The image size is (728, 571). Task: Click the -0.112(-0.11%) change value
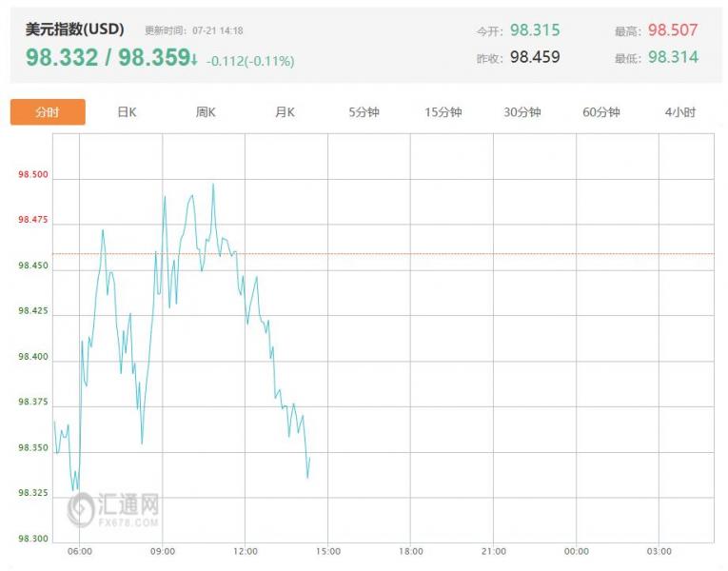pyautogui.click(x=250, y=61)
